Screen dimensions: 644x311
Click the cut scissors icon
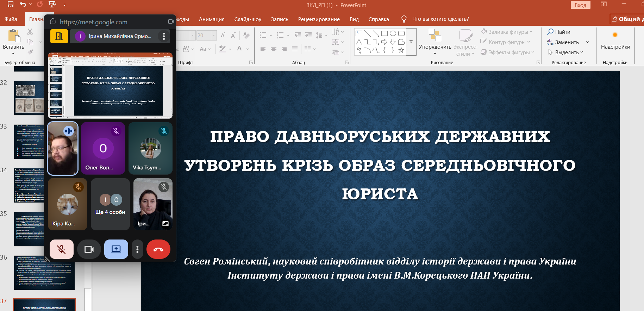pos(30,32)
